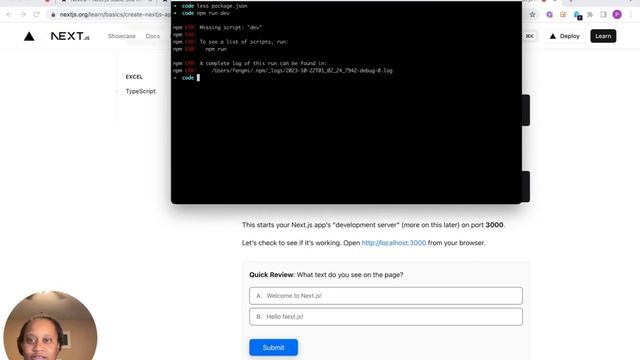The width and height of the screenshot is (640, 360).
Task: Click the Deploy button
Action: coord(564,36)
